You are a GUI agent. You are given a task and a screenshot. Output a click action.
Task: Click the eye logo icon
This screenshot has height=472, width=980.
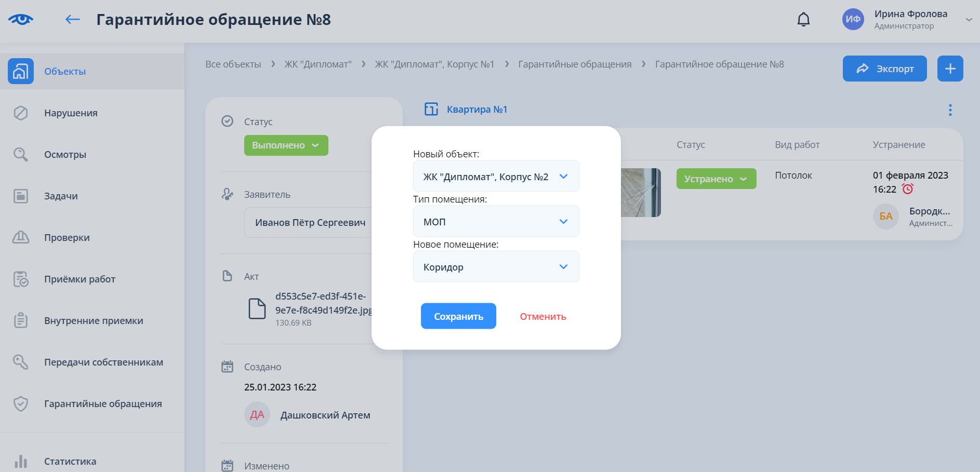click(21, 20)
